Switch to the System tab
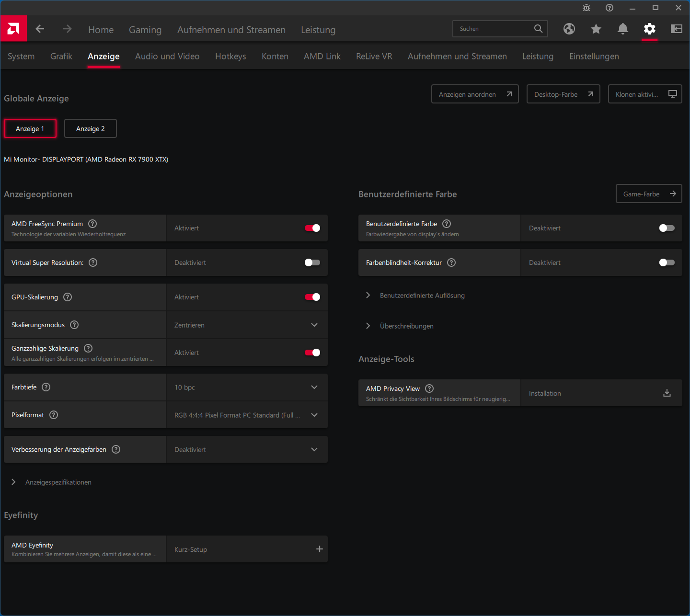The width and height of the screenshot is (690, 616). pos(21,56)
